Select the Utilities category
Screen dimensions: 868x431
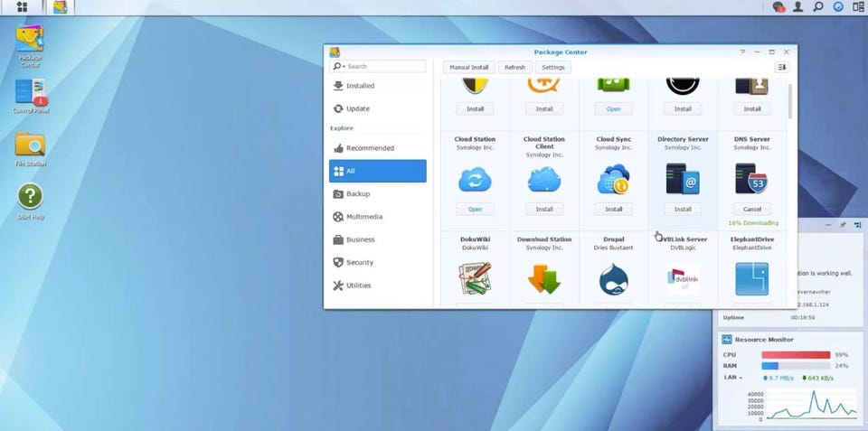coord(378,286)
